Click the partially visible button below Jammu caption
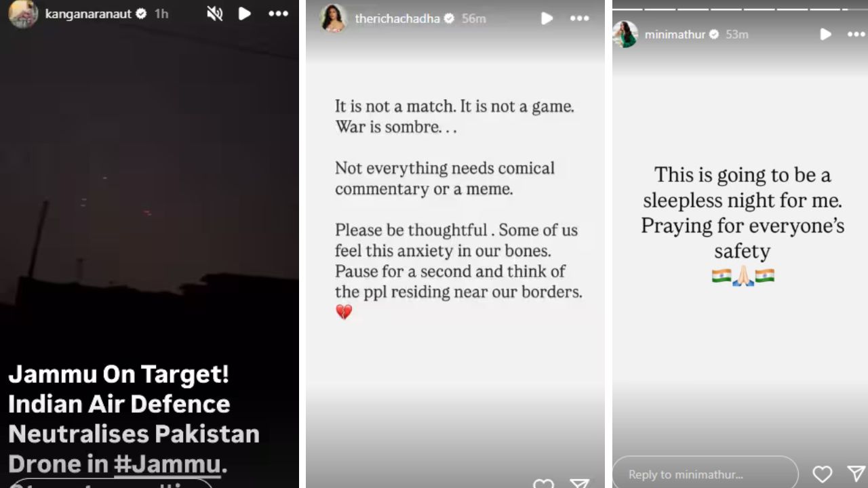This screenshot has height=488, width=868. (111, 483)
